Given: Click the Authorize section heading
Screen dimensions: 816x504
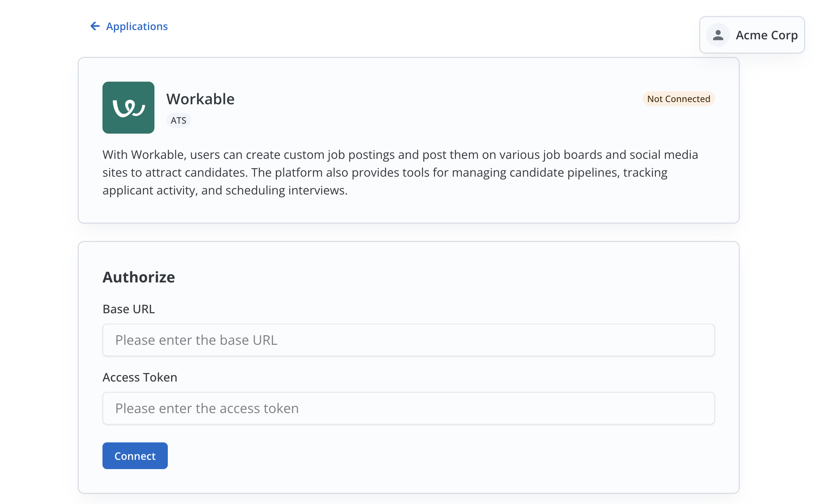Looking at the screenshot, I should pos(138,277).
